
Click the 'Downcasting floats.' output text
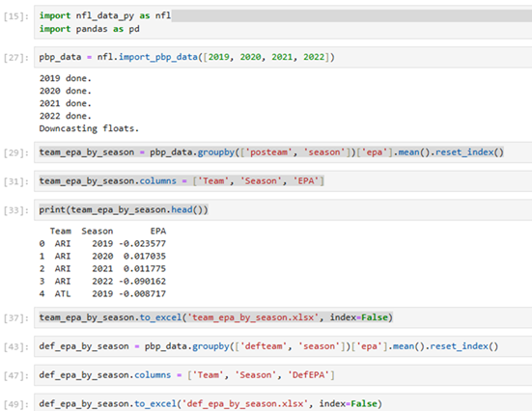(89, 128)
